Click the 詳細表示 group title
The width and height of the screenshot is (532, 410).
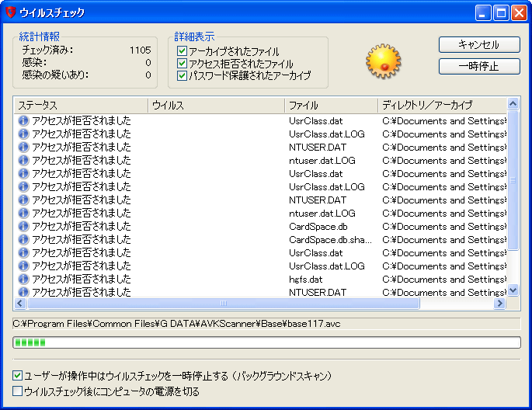pyautogui.click(x=194, y=36)
